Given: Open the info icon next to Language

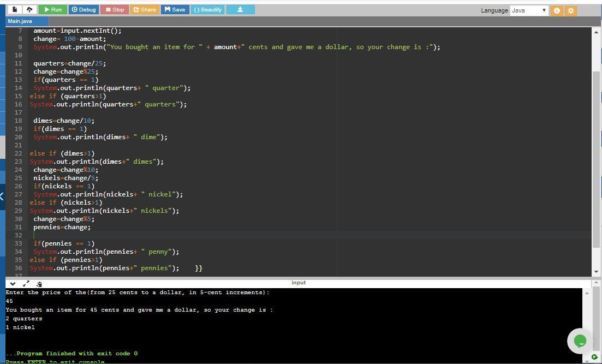Looking at the screenshot, I should pyautogui.click(x=557, y=10).
